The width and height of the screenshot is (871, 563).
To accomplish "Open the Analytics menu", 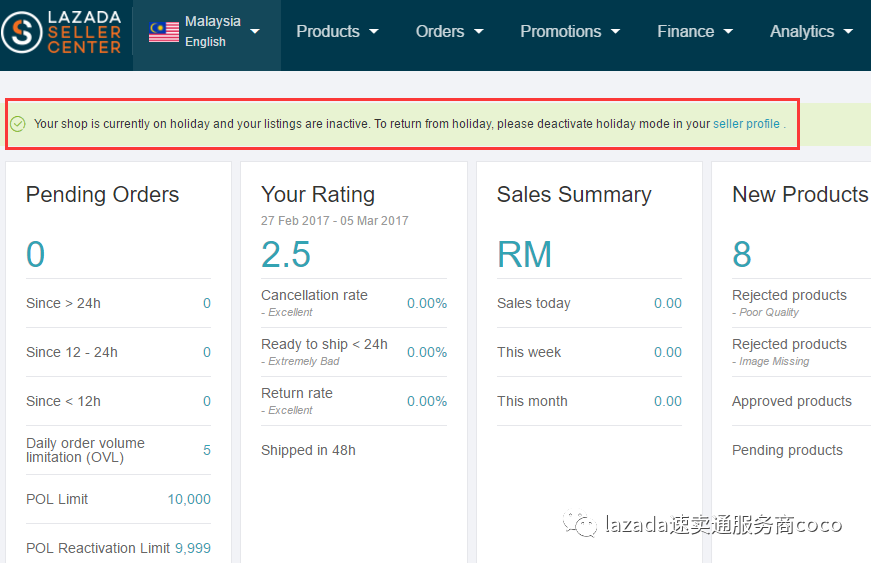I will click(811, 32).
